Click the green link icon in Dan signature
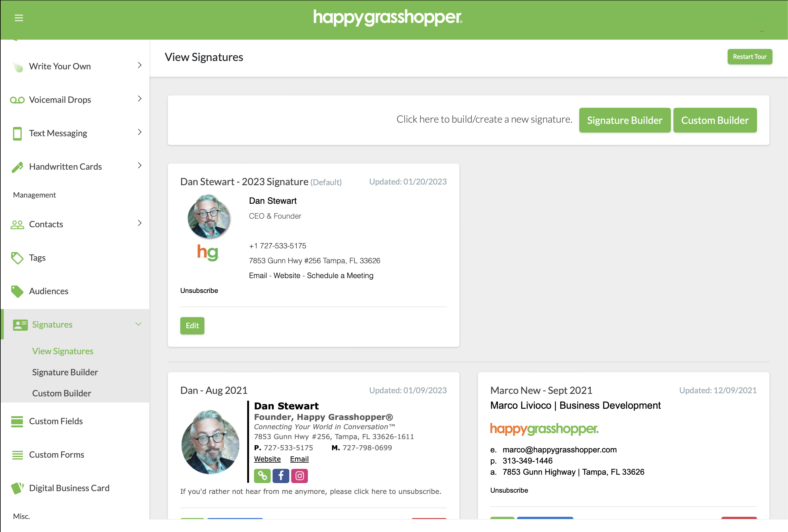 [x=262, y=476]
